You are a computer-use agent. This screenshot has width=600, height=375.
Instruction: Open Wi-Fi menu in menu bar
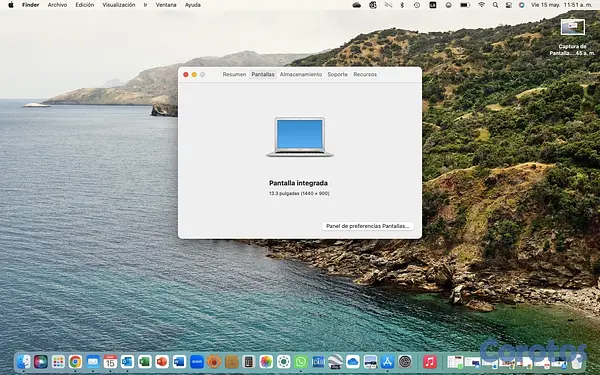pyautogui.click(x=481, y=5)
